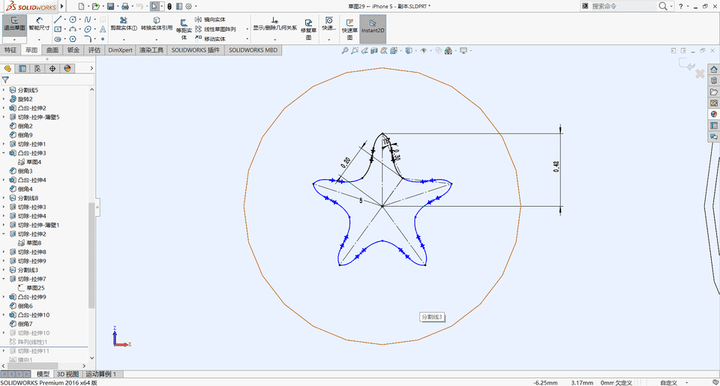The width and height of the screenshot is (720, 386).
Task: Select the Corner Rectangle tool
Action: point(57,29)
